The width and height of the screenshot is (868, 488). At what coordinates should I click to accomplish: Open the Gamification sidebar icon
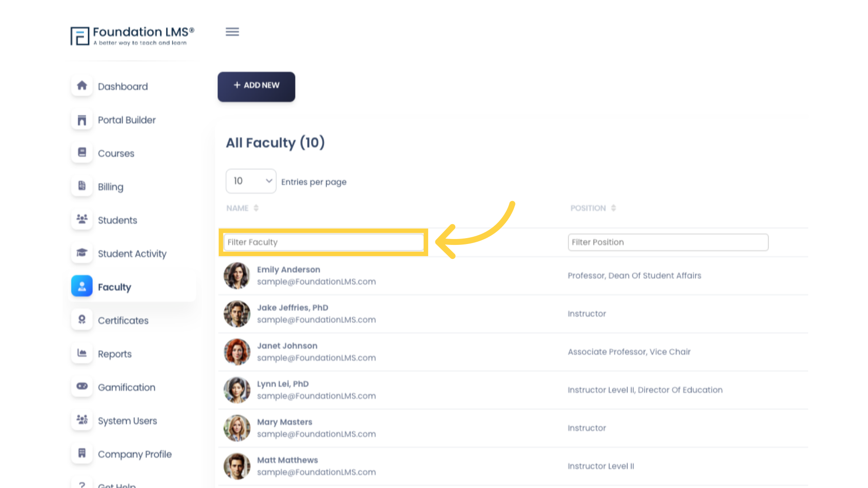point(82,386)
